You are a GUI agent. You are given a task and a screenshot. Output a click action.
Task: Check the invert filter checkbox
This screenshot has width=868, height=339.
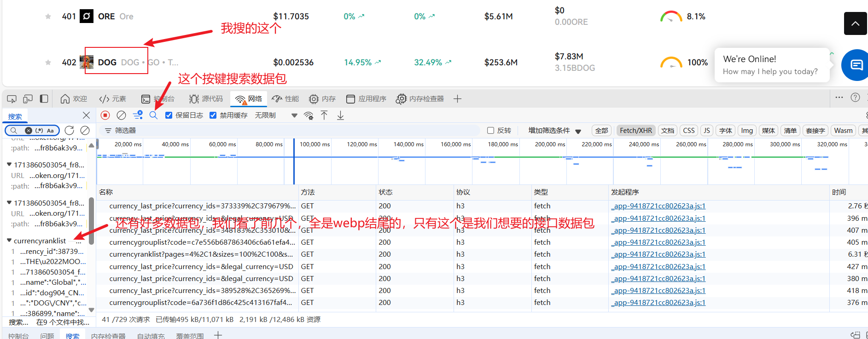(490, 131)
